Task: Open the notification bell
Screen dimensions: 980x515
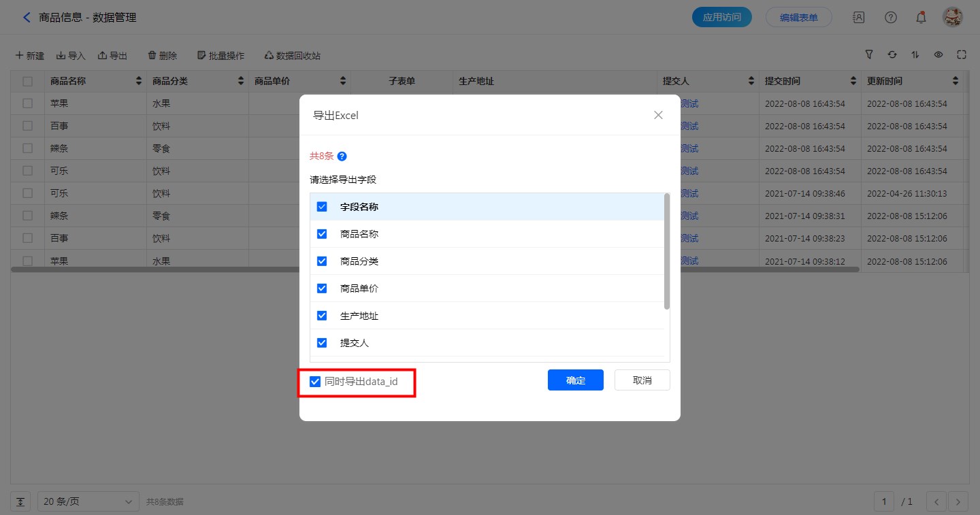Action: [x=921, y=18]
